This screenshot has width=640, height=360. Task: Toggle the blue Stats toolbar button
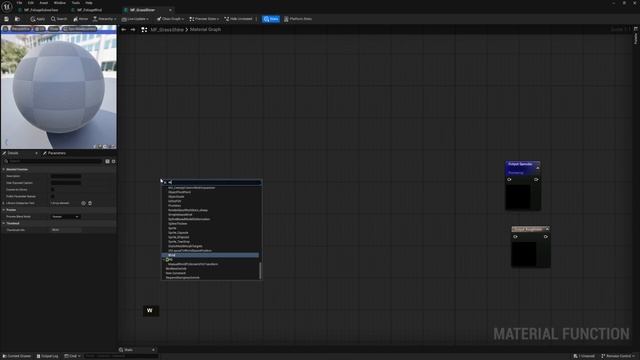[271, 19]
